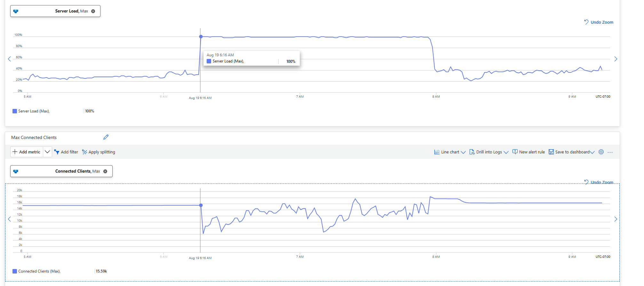Click Undo Zoom on the Server Load chart
The width and height of the screenshot is (644, 286).
pos(599,22)
